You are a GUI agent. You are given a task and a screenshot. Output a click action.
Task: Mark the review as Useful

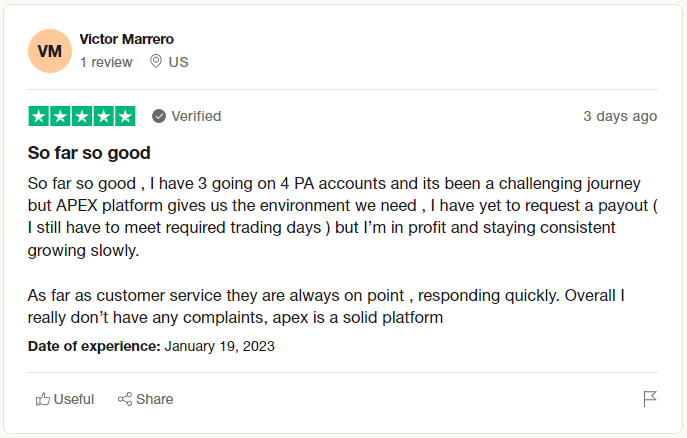65,399
